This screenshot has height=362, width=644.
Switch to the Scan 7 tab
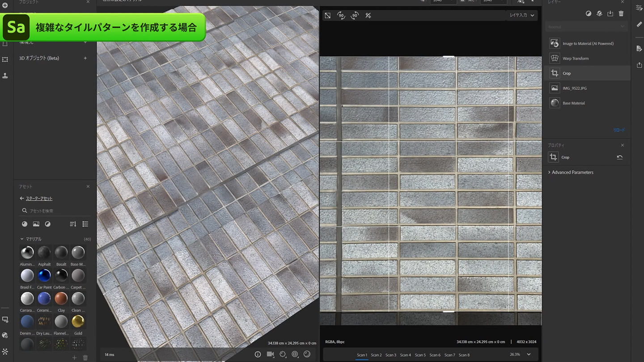pos(449,355)
